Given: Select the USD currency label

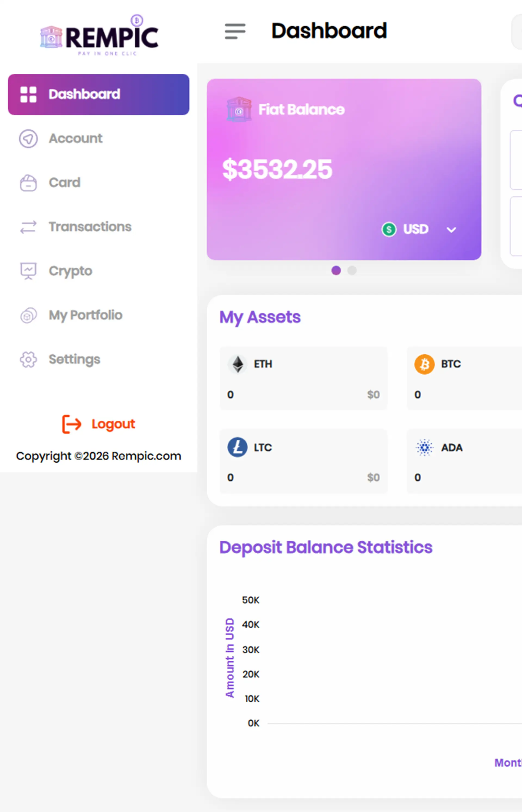Looking at the screenshot, I should coord(416,229).
